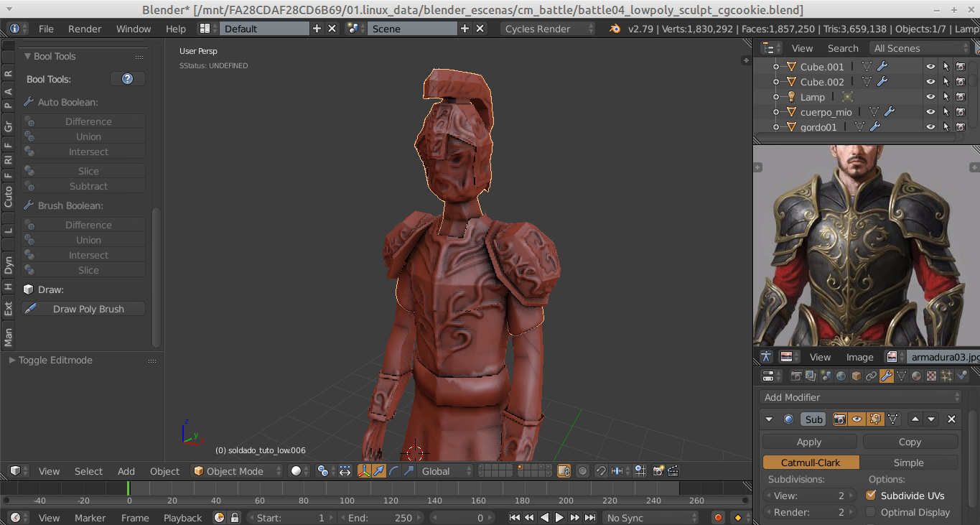The height and width of the screenshot is (525, 980).
Task: Open the Add menu in the 3D viewport header
Action: click(x=126, y=471)
